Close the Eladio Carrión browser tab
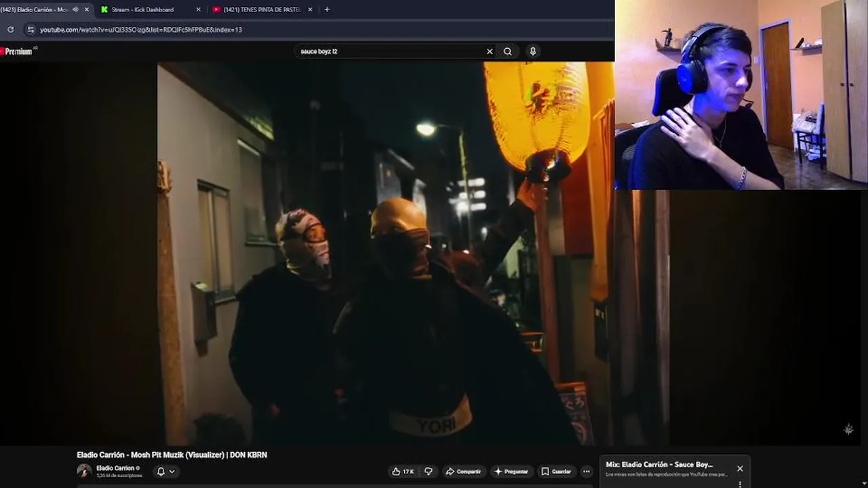868x488 pixels. pos(86,9)
